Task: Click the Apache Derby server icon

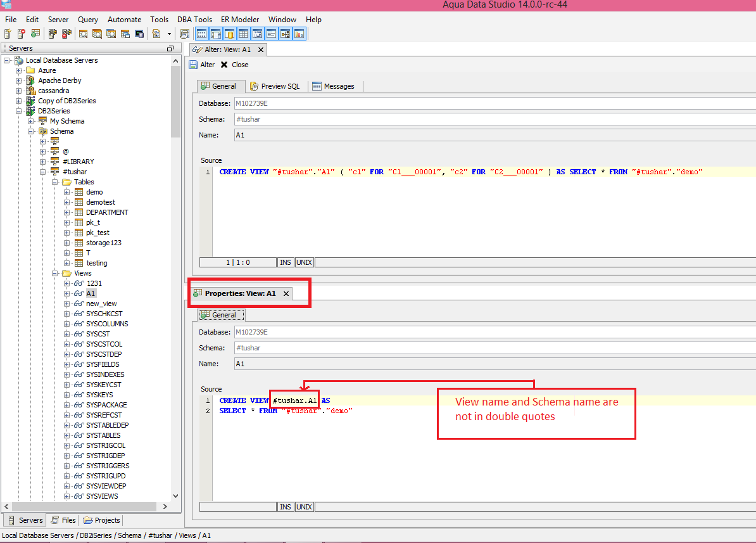Action: tap(30, 80)
